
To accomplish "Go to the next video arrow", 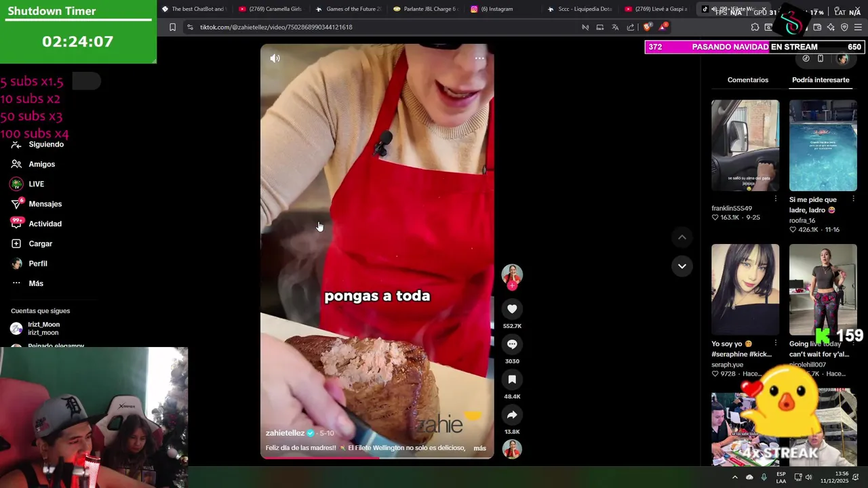I will 682,266.
